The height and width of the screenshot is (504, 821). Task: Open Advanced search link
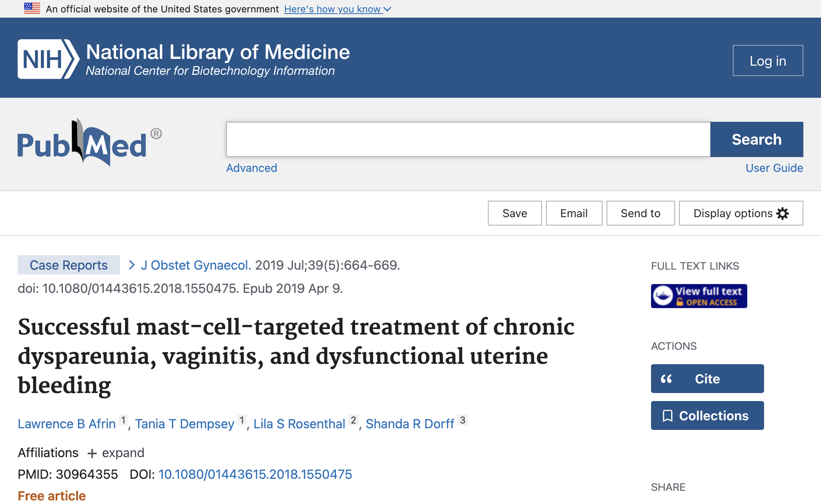(251, 168)
